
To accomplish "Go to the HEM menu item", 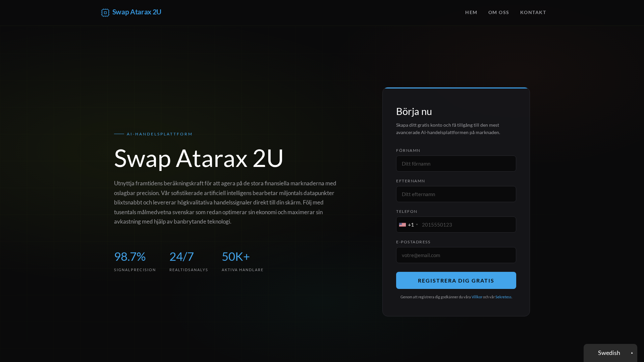I will coord(471,12).
